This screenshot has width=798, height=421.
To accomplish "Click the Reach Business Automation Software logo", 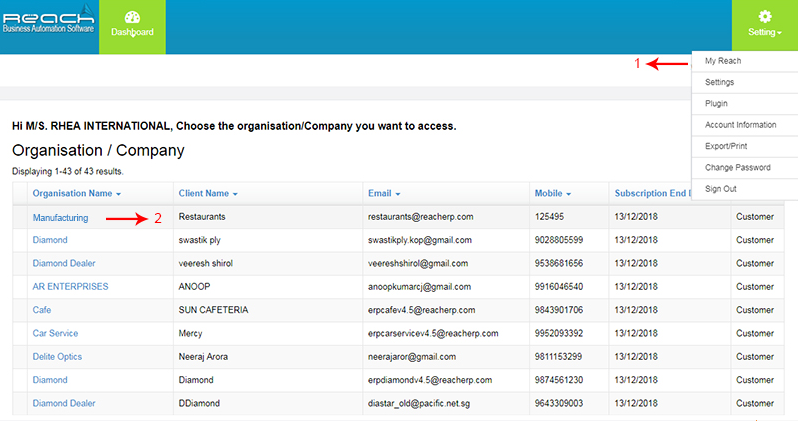I will tap(49, 19).
